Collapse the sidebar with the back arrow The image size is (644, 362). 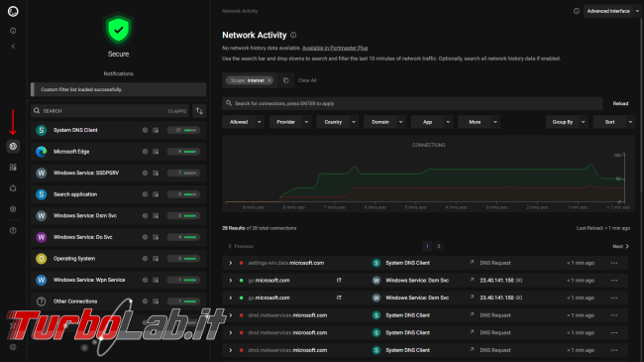click(x=13, y=46)
